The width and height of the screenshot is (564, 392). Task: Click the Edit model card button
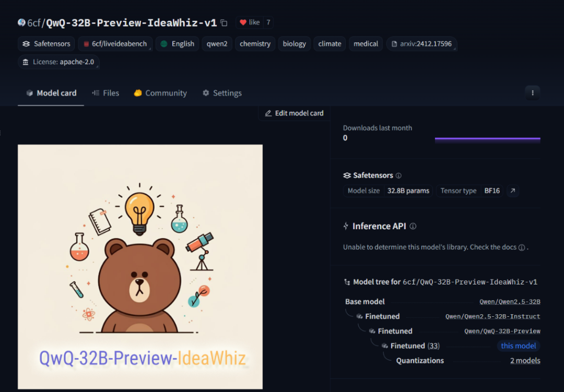[x=294, y=113]
